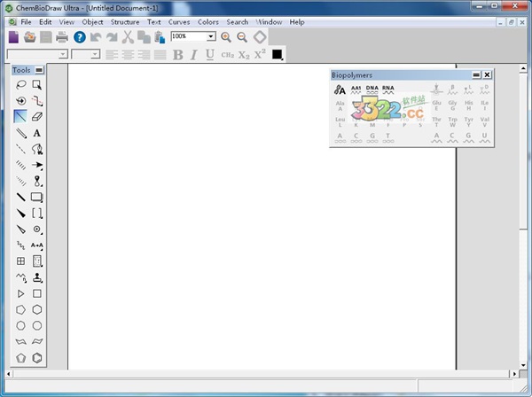This screenshot has width=532, height=397.
Task: Select RNA sequence mode in Biopolymers
Action: tap(388, 90)
